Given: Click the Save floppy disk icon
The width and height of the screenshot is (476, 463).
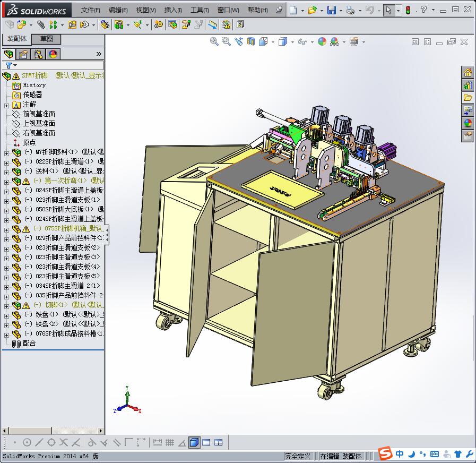Looking at the screenshot, I should pyautogui.click(x=332, y=10).
